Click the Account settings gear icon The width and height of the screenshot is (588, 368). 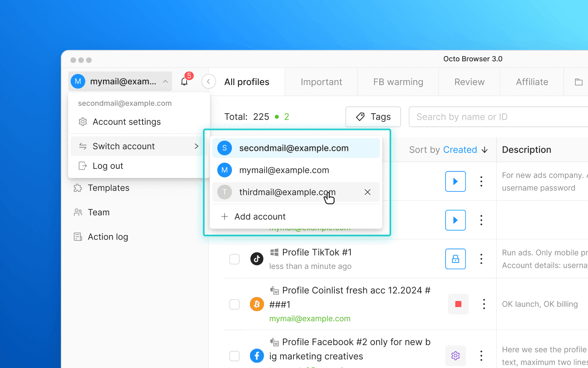(x=83, y=122)
